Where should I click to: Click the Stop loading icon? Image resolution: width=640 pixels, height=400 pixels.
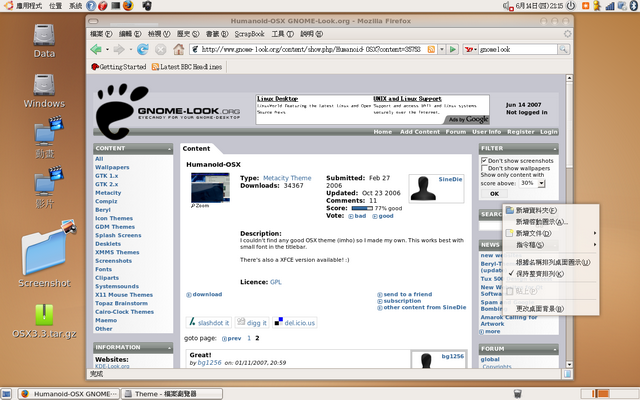[161, 49]
